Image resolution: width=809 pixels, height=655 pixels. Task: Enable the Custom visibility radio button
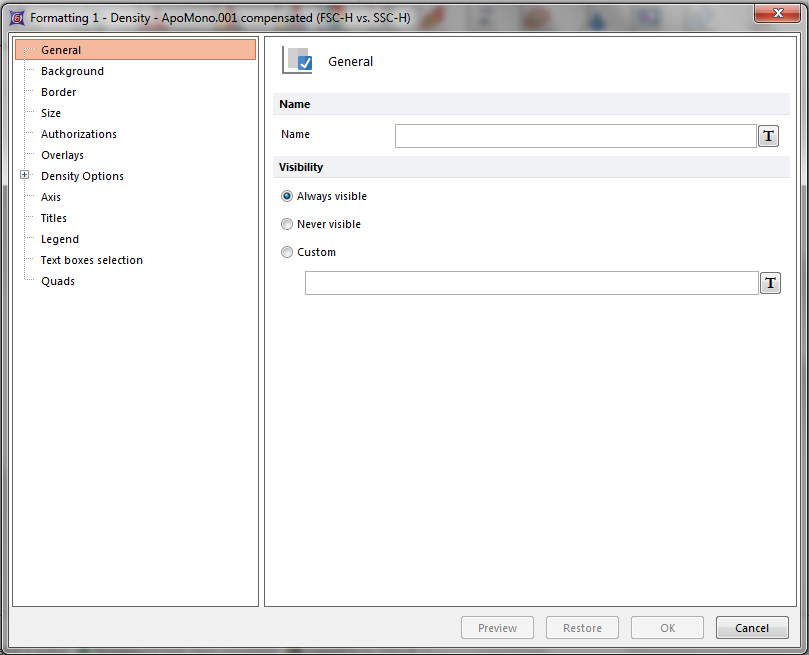(x=287, y=253)
